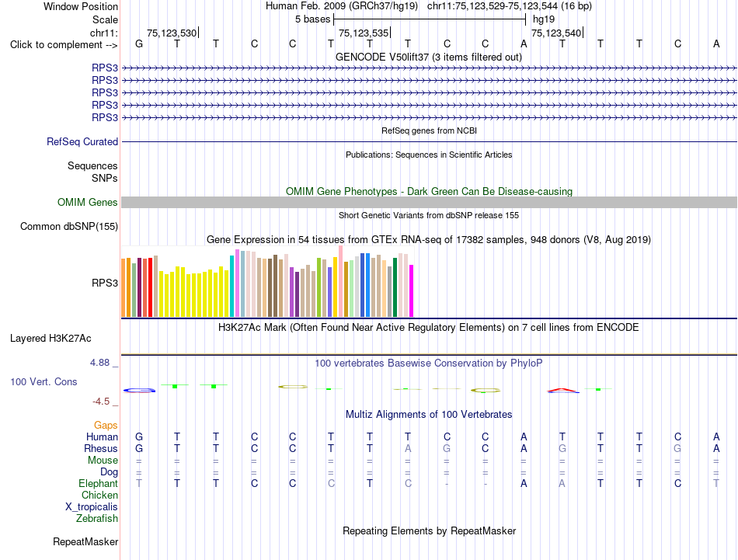Click the 100 Vert. Cons track label
The image size is (738, 560).
(44, 381)
